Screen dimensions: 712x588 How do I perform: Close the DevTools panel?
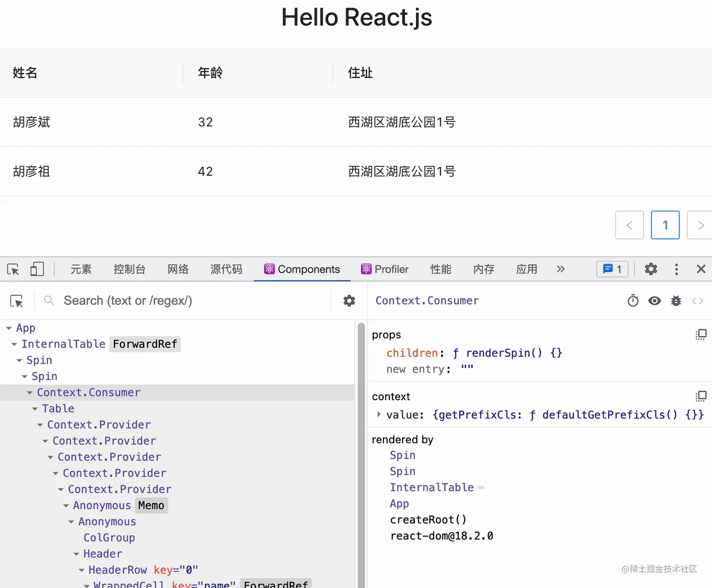(701, 269)
